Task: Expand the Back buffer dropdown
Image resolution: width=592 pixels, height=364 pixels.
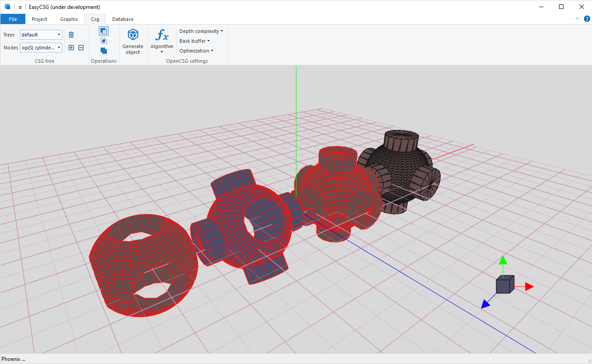Action: coord(195,41)
